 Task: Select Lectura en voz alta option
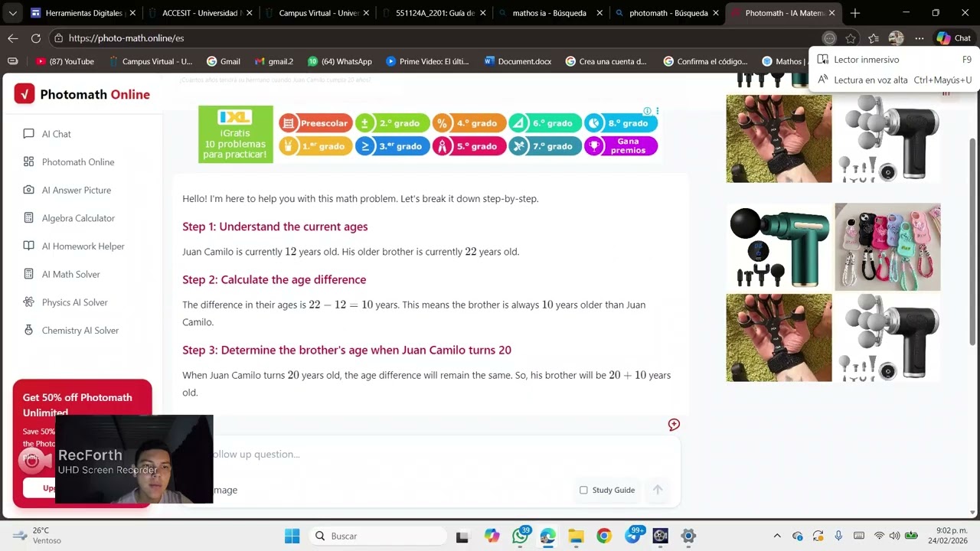pos(893,80)
